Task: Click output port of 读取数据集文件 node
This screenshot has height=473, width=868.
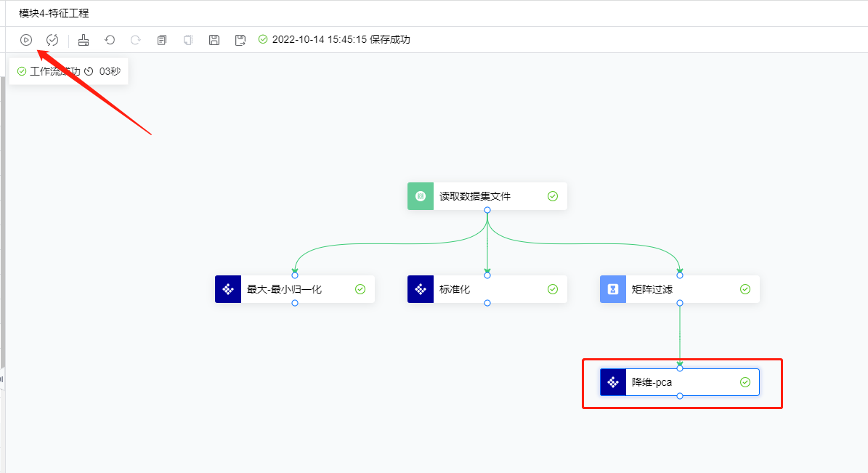Action: [x=487, y=210]
